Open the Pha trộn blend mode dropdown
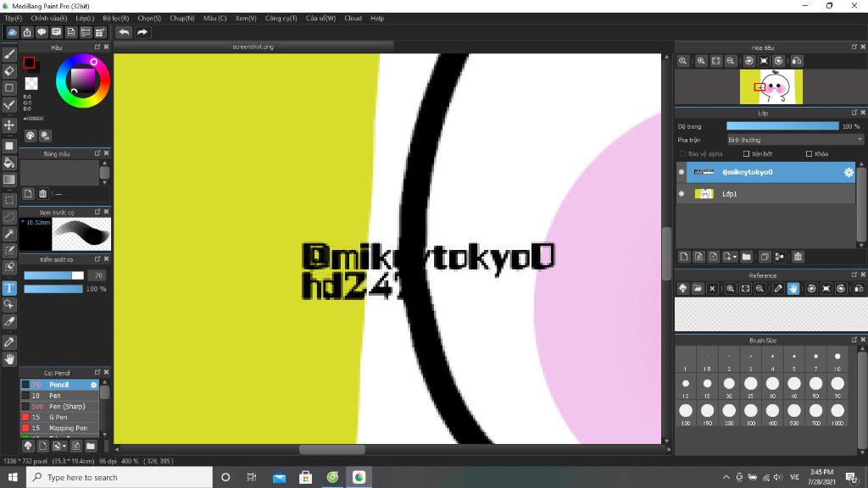 click(x=795, y=140)
